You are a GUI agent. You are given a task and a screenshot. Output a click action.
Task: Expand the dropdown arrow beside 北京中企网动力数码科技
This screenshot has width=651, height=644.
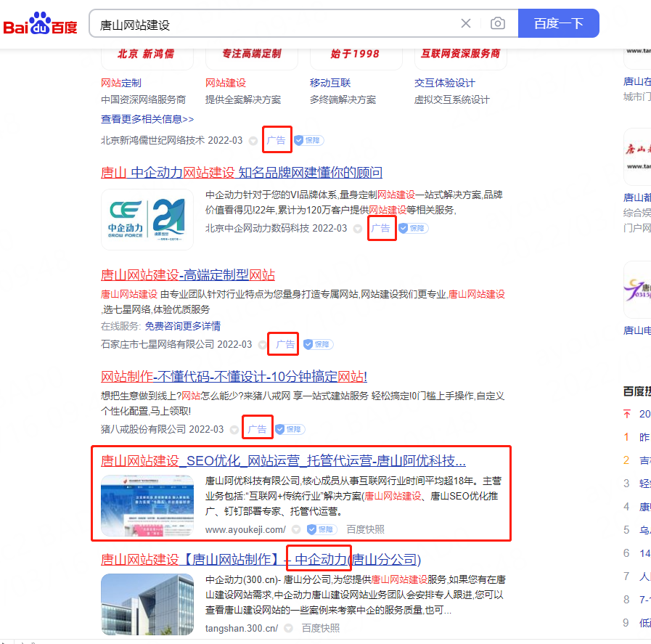click(358, 229)
